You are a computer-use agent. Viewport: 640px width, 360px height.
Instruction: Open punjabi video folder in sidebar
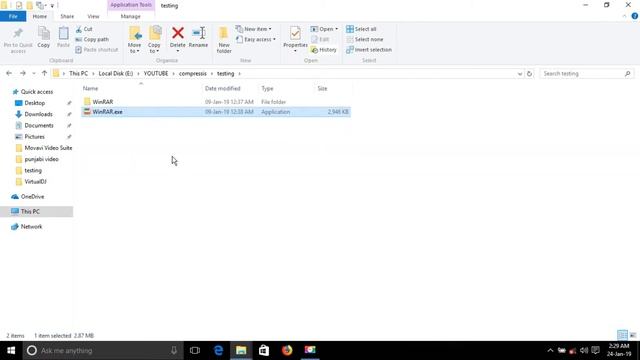tap(41, 159)
